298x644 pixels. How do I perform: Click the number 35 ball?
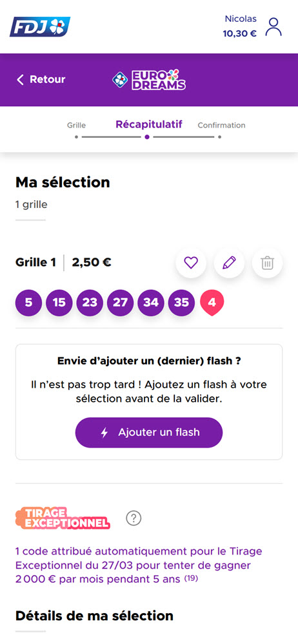pyautogui.click(x=181, y=303)
